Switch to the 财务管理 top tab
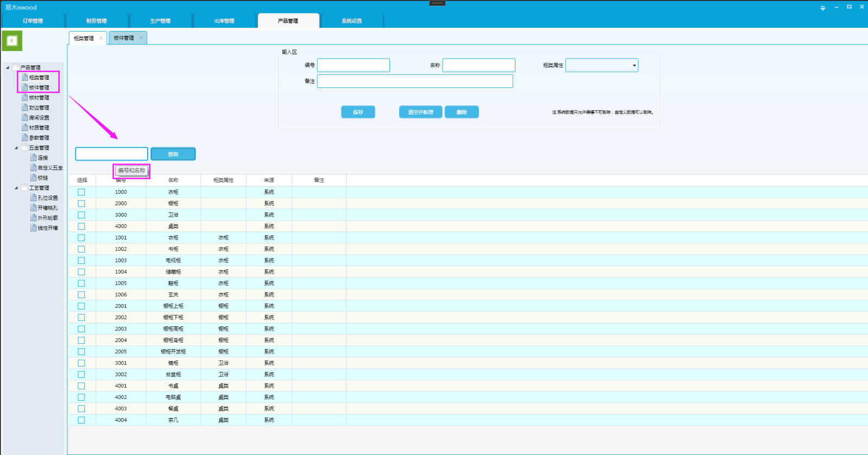Screen dimensions: 868x455 click(97, 21)
